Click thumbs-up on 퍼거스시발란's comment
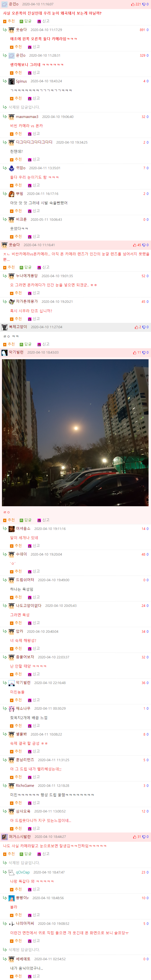This screenshot has height=980, width=151. pos(135,837)
